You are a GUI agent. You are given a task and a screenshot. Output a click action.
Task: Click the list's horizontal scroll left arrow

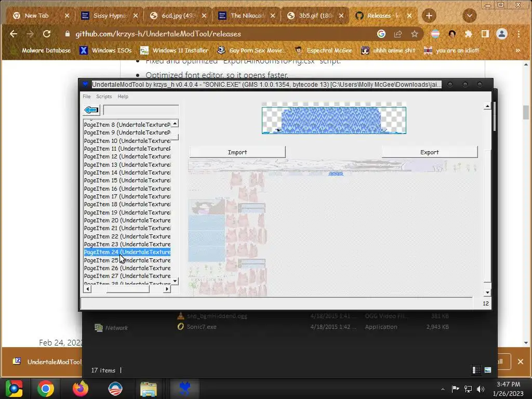87,289
